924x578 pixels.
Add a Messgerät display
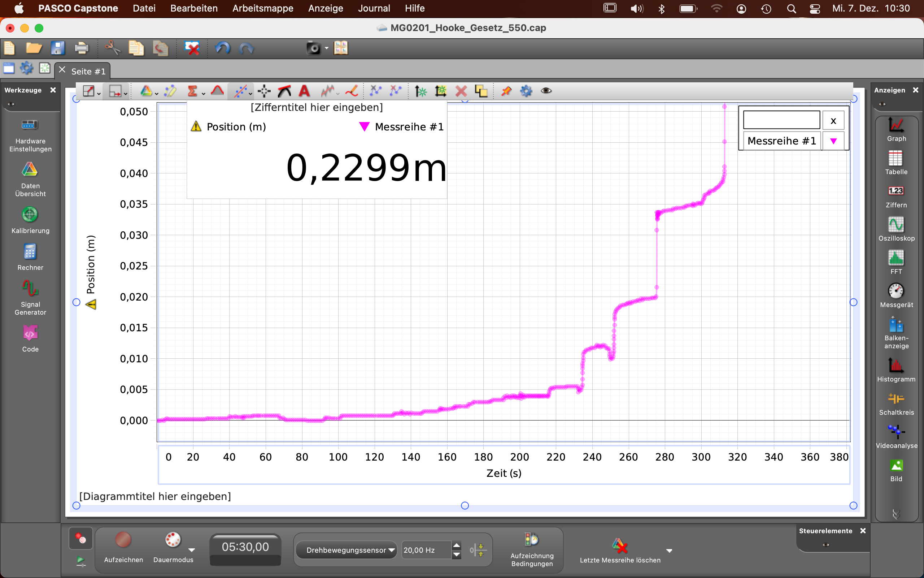[896, 296]
